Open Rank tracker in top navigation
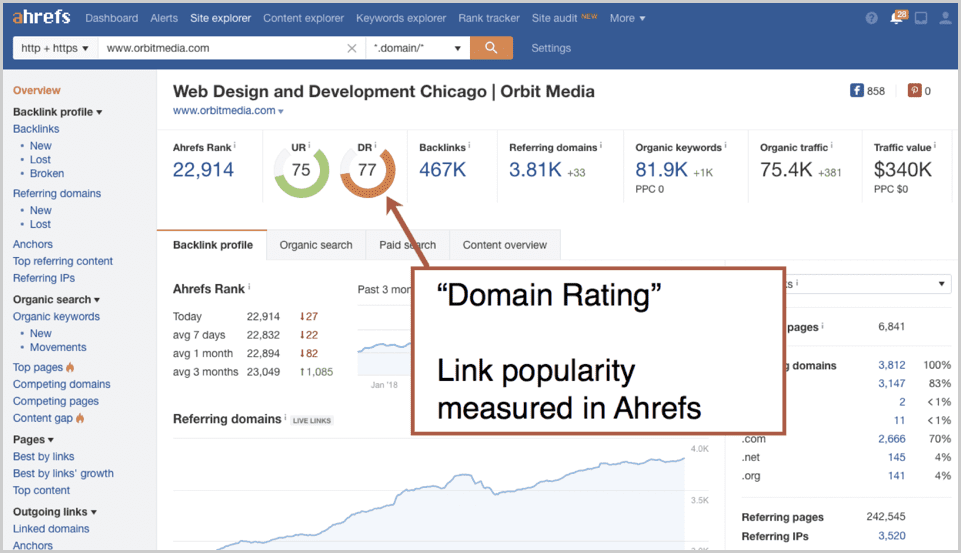This screenshot has width=961, height=553. pos(489,18)
